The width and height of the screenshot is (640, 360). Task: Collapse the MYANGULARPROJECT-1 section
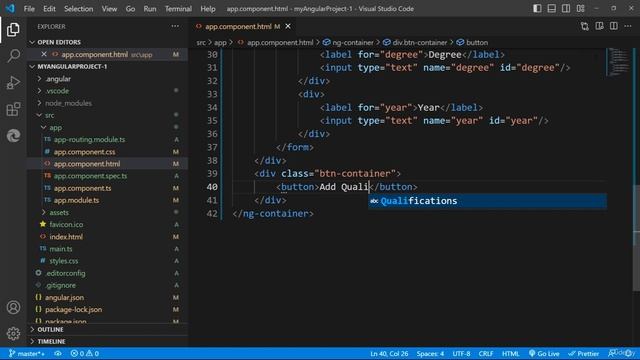tap(108, 66)
